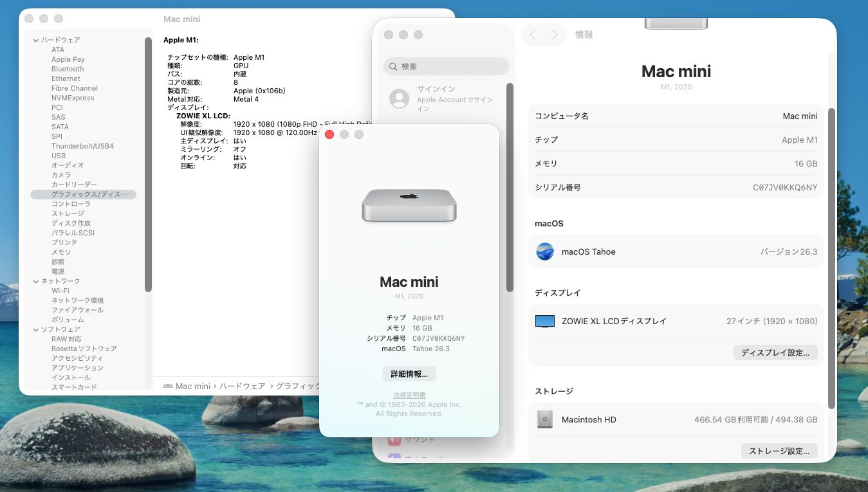868x492 pixels.
Task: Select アプリケーション under ソフトウェア
Action: click(x=77, y=368)
